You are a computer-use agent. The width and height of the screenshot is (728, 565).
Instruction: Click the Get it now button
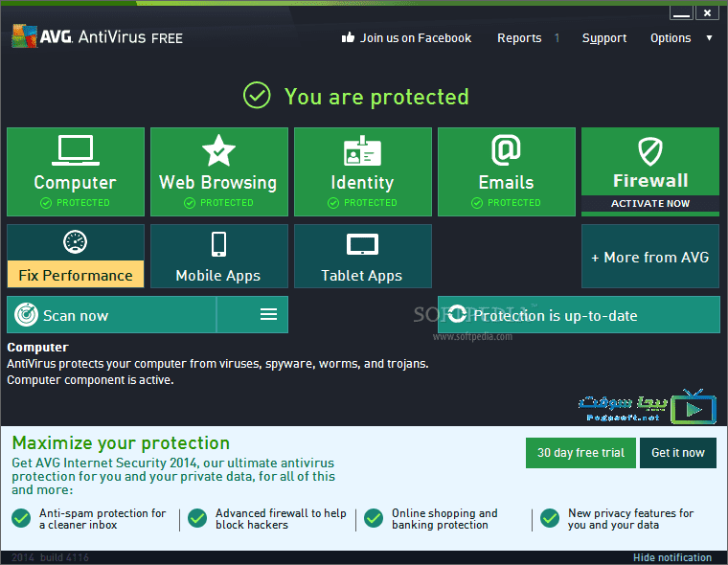pyautogui.click(x=678, y=453)
